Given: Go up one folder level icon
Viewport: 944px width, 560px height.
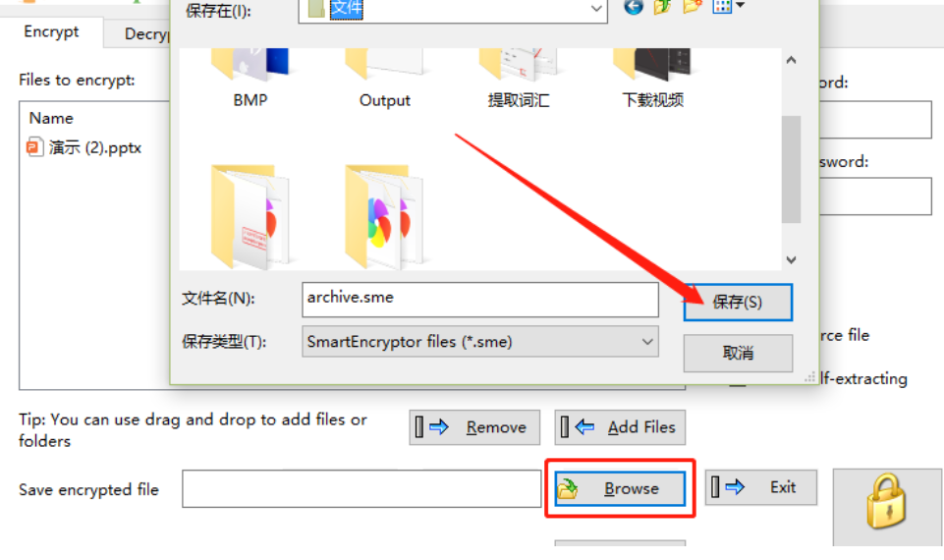Looking at the screenshot, I should [663, 6].
